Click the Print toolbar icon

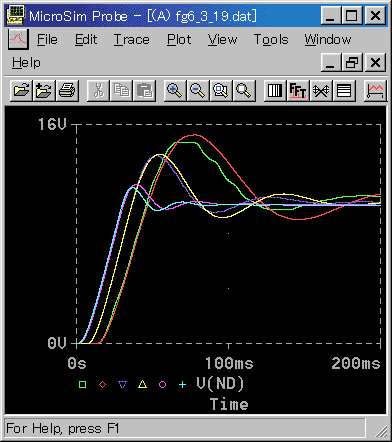(x=67, y=91)
